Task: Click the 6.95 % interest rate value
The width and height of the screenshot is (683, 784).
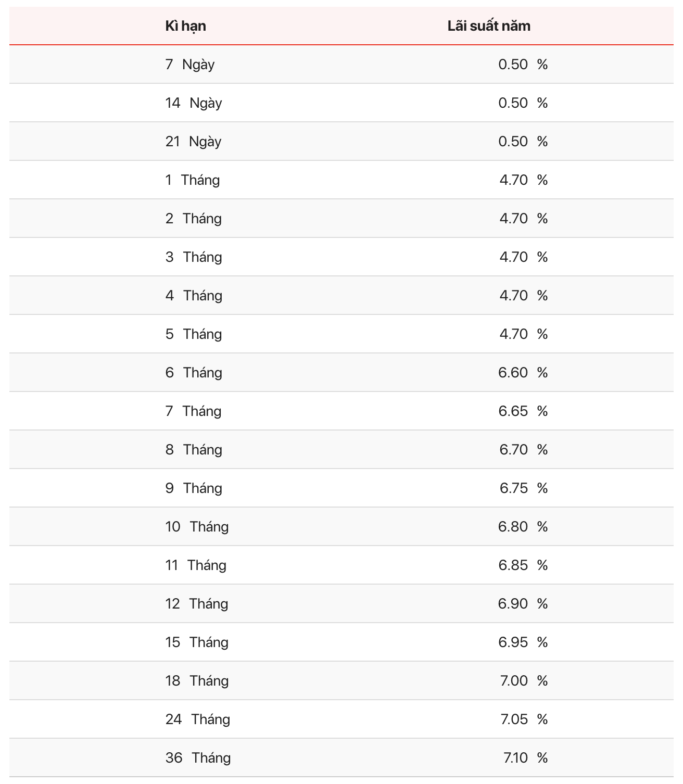Action: point(523,642)
